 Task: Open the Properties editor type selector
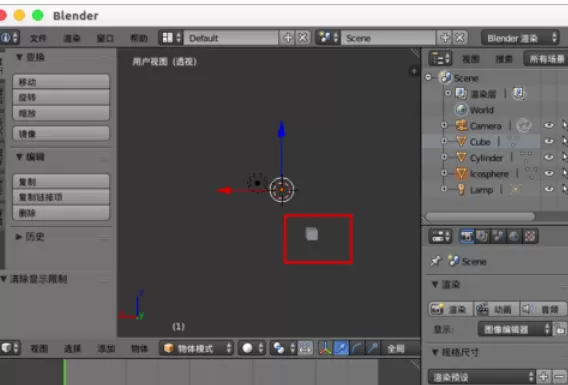pos(440,236)
